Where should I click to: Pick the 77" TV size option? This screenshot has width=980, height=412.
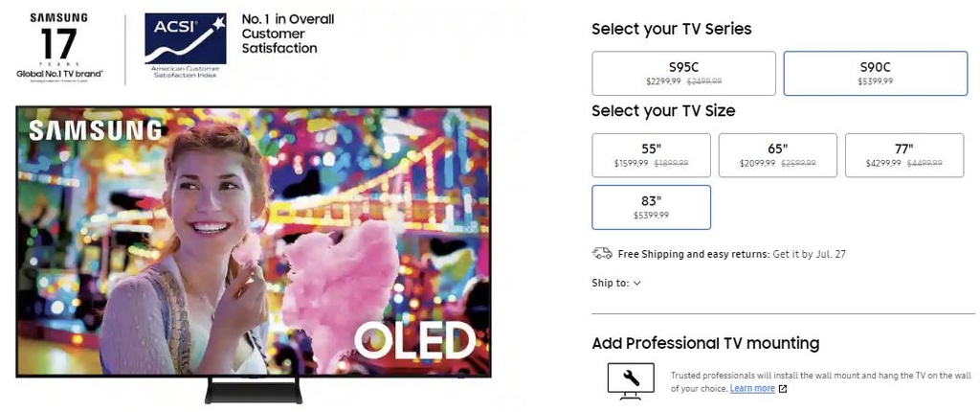point(903,155)
